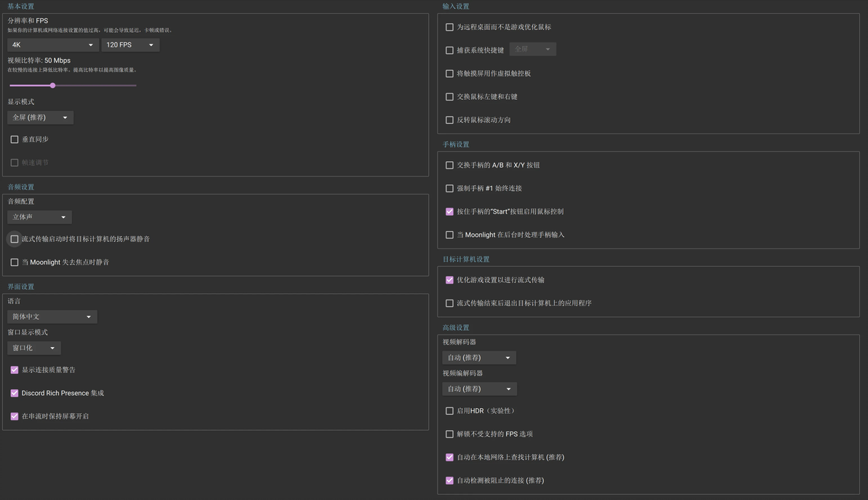
Task: Expand the 全屏 (推荐) display mode dropdown
Action: (40, 117)
